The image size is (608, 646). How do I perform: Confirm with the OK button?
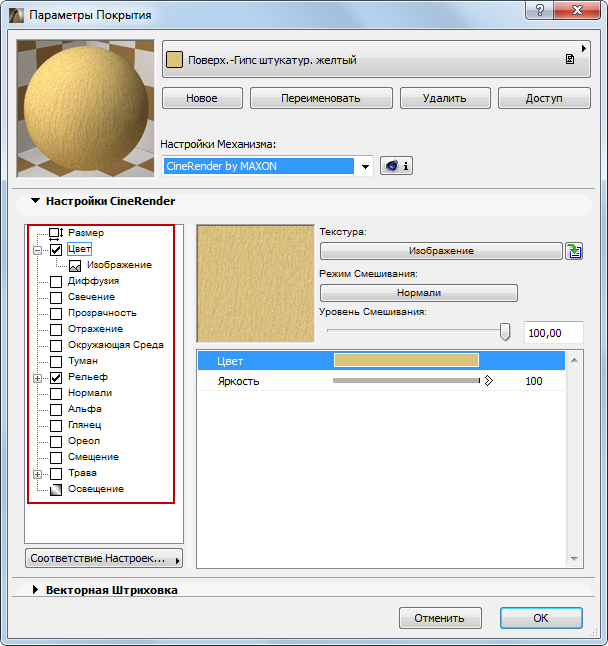(x=541, y=618)
